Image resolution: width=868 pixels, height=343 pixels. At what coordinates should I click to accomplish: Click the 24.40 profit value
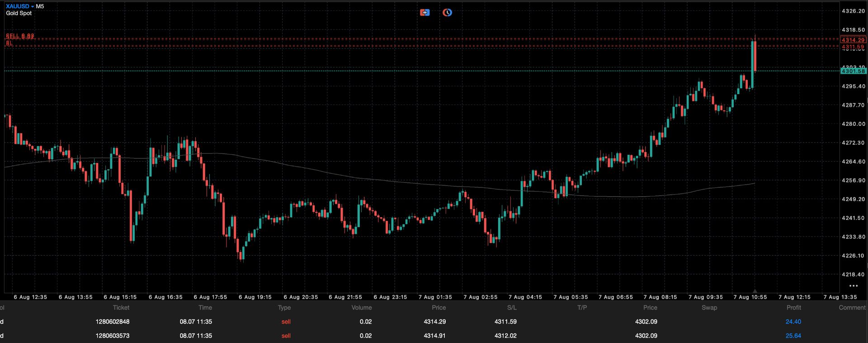(x=793, y=322)
